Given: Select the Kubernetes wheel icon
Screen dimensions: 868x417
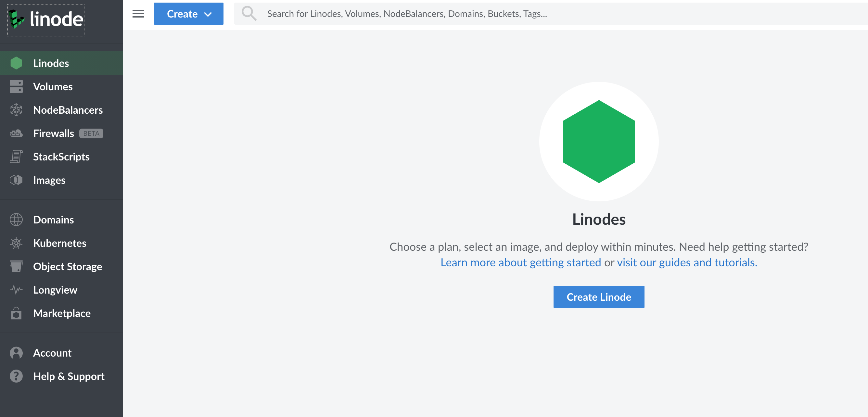Looking at the screenshot, I should point(16,243).
